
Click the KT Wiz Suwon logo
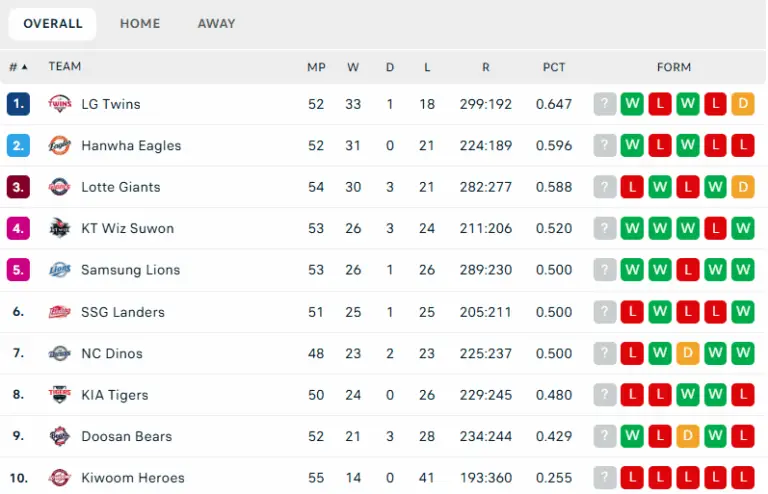point(60,228)
